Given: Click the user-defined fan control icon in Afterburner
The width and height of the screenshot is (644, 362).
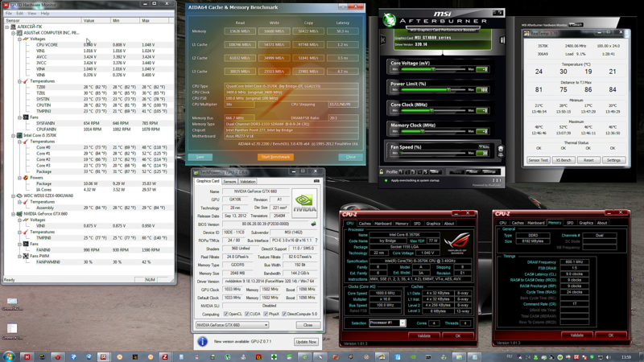Looking at the screenshot, I should (500, 150).
